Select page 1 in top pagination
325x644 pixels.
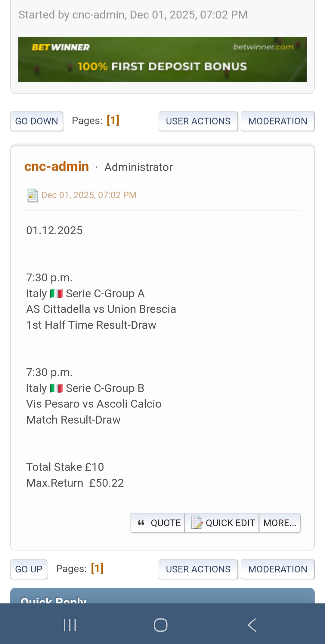pyautogui.click(x=113, y=120)
